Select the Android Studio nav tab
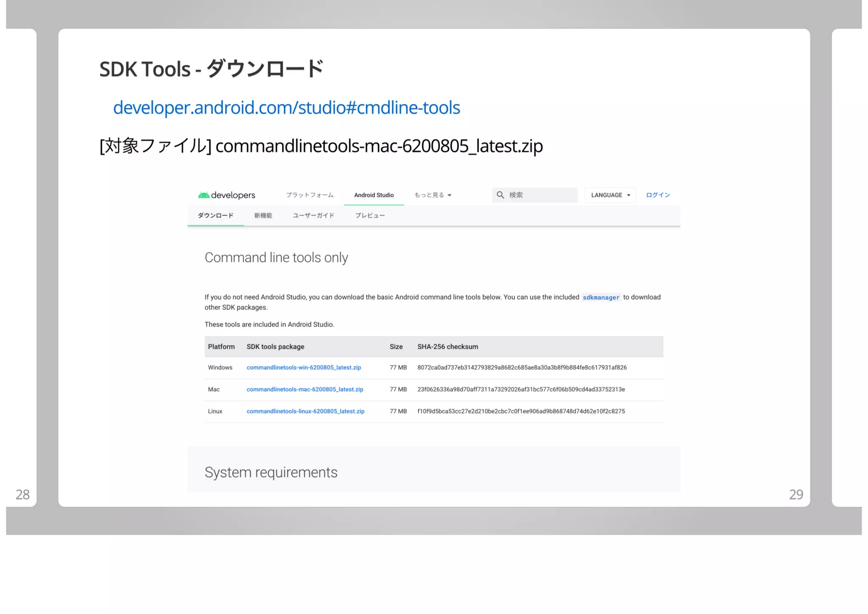Image resolution: width=868 pixels, height=614 pixels. 374,195
